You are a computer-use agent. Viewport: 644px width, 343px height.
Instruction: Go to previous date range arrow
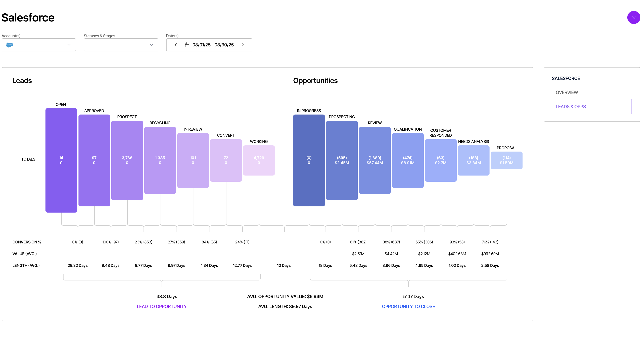[176, 45]
